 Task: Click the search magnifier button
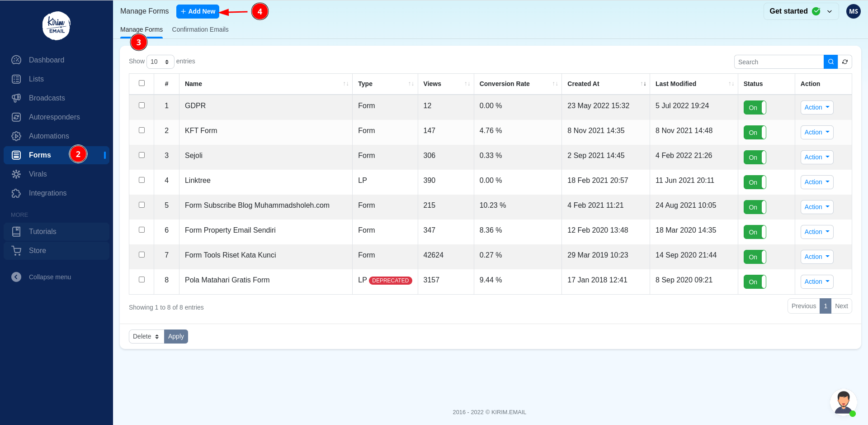pyautogui.click(x=830, y=62)
